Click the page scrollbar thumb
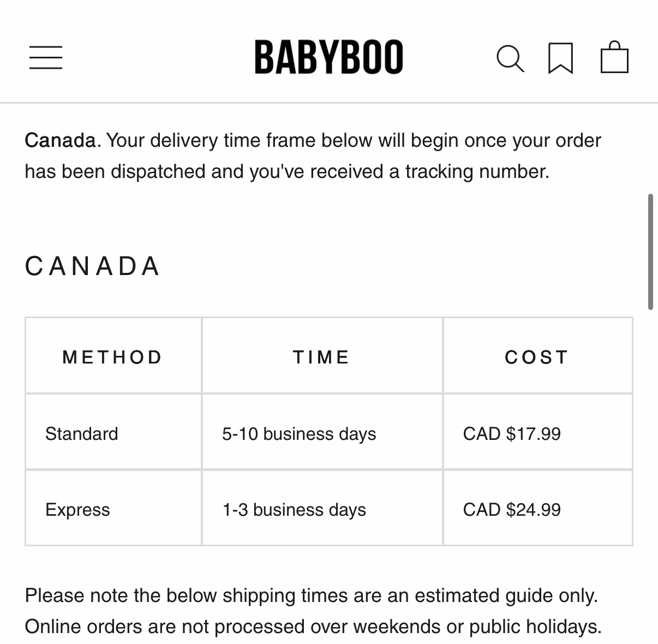 point(650,252)
